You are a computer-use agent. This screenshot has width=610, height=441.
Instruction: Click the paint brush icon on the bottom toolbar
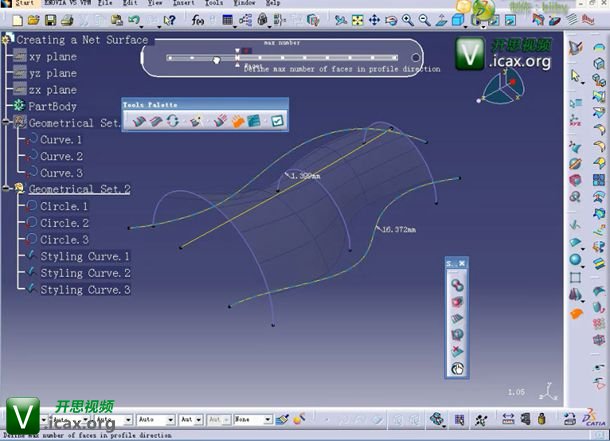click(282, 420)
